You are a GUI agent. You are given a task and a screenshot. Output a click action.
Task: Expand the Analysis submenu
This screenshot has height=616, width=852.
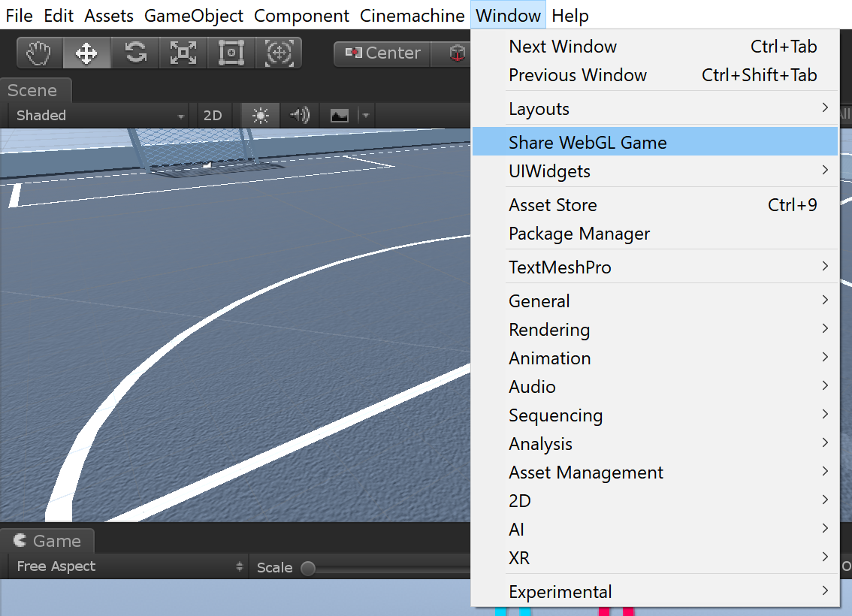point(655,444)
